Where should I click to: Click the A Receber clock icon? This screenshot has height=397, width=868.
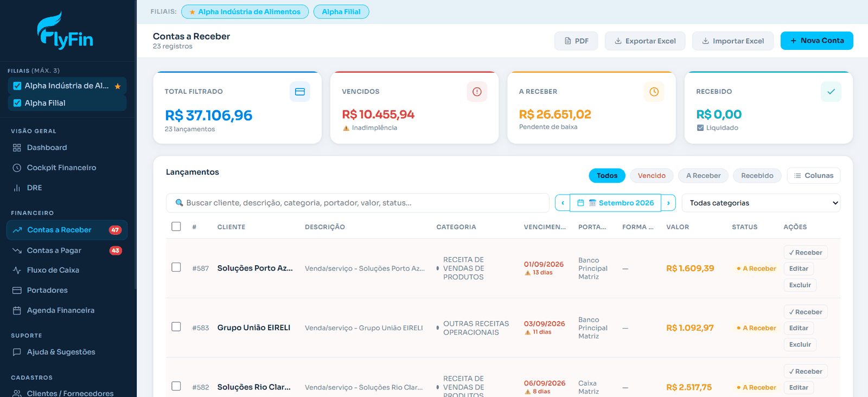click(x=654, y=92)
